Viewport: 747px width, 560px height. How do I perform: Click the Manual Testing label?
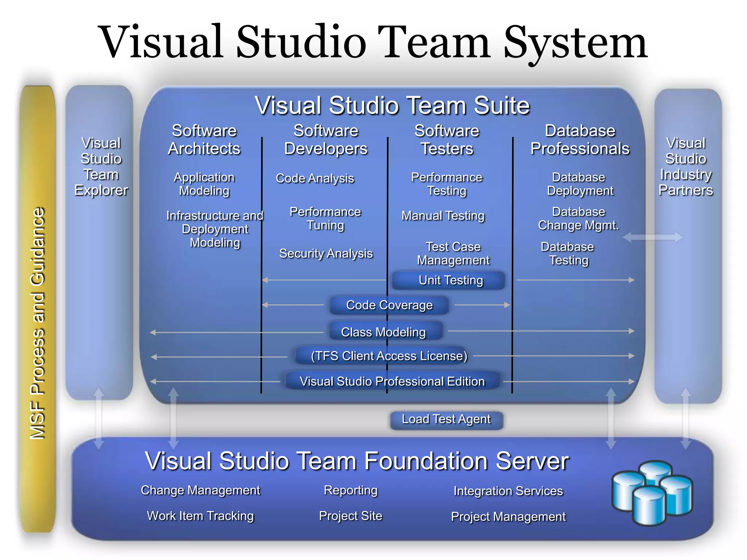[x=443, y=215]
